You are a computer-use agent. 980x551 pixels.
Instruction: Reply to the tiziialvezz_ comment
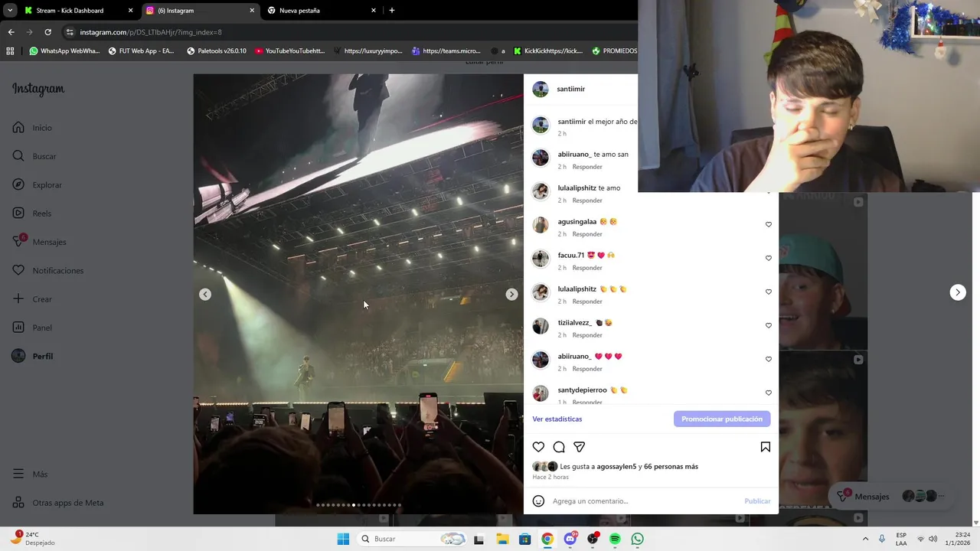[x=587, y=335]
